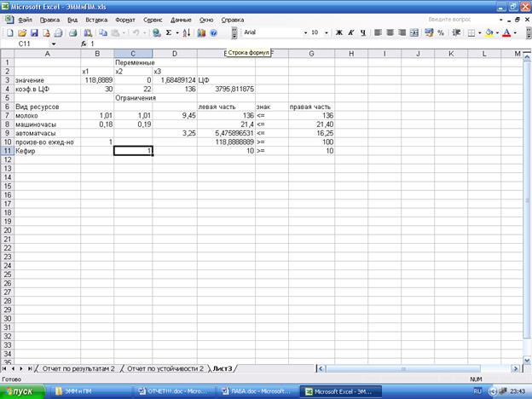Viewport: 532px width, 399px height.
Task: Toggle Bold formatting (Ж)
Action: point(338,32)
